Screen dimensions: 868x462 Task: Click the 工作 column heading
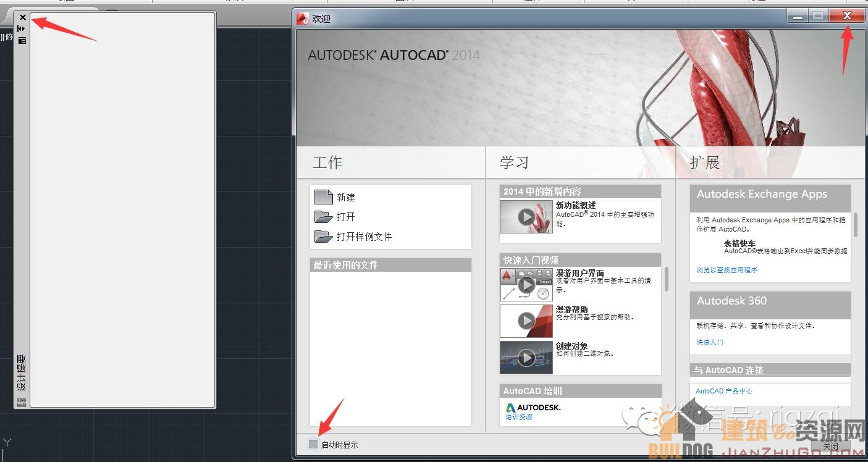point(327,162)
